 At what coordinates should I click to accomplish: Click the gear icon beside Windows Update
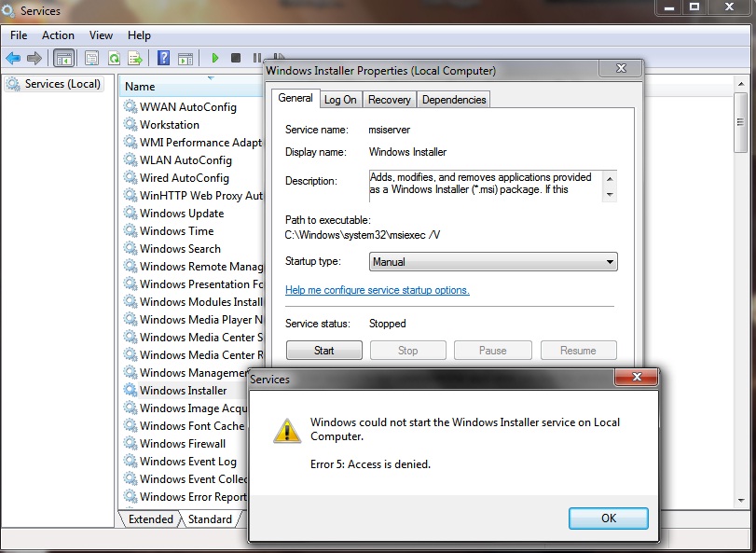click(x=131, y=214)
